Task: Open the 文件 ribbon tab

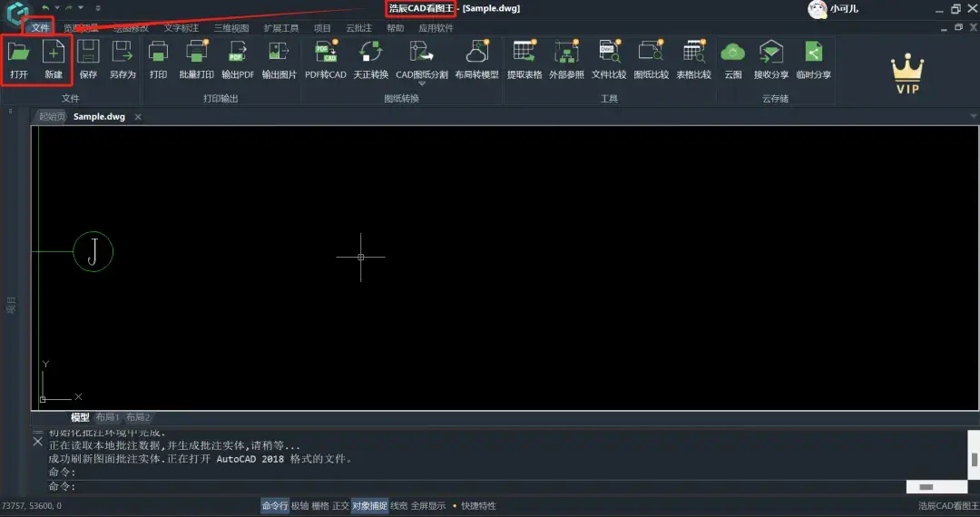Action: [x=40, y=28]
